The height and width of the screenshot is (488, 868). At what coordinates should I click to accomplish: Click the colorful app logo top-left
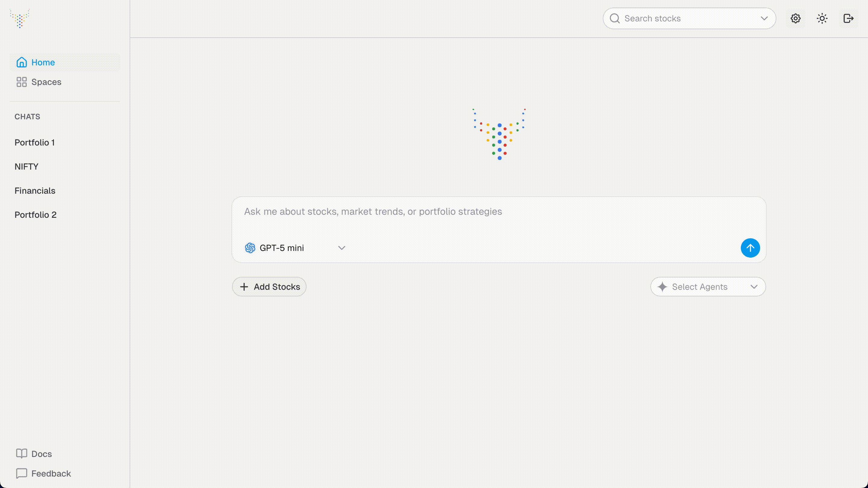19,18
